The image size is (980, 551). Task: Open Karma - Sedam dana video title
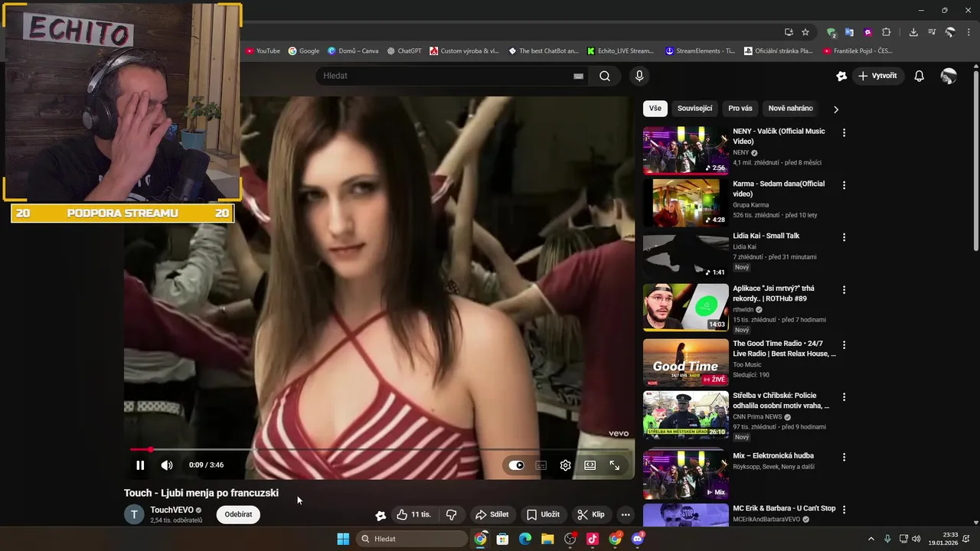[x=779, y=189]
